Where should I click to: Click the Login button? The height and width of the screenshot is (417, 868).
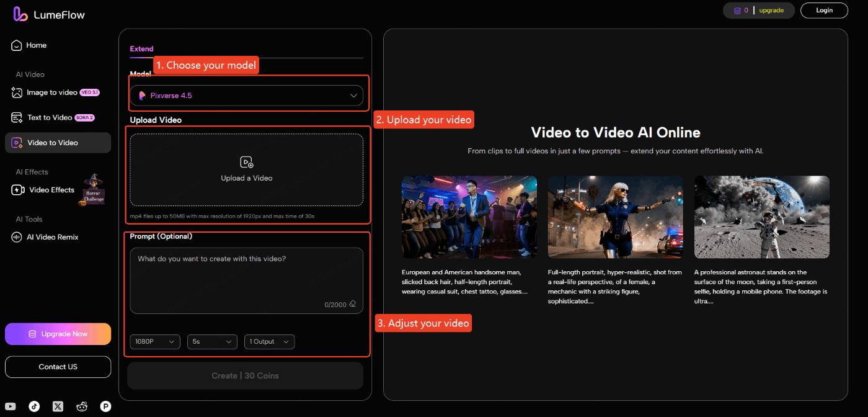[x=824, y=10]
